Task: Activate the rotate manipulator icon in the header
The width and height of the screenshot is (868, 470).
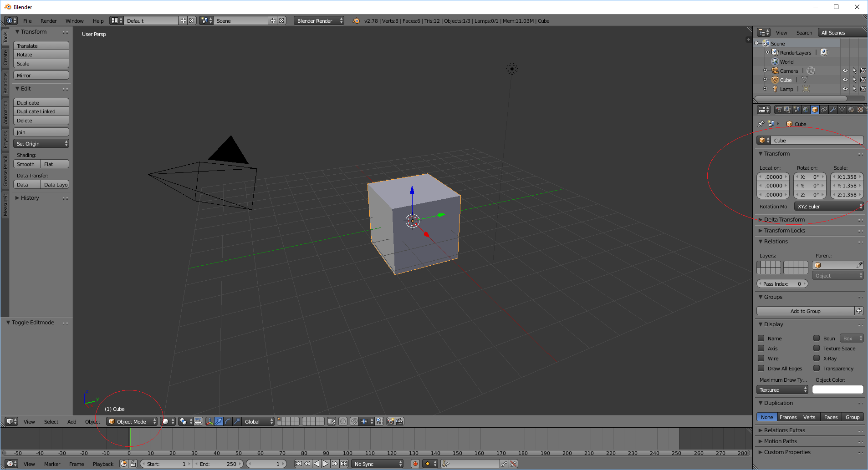Action: (x=227, y=421)
